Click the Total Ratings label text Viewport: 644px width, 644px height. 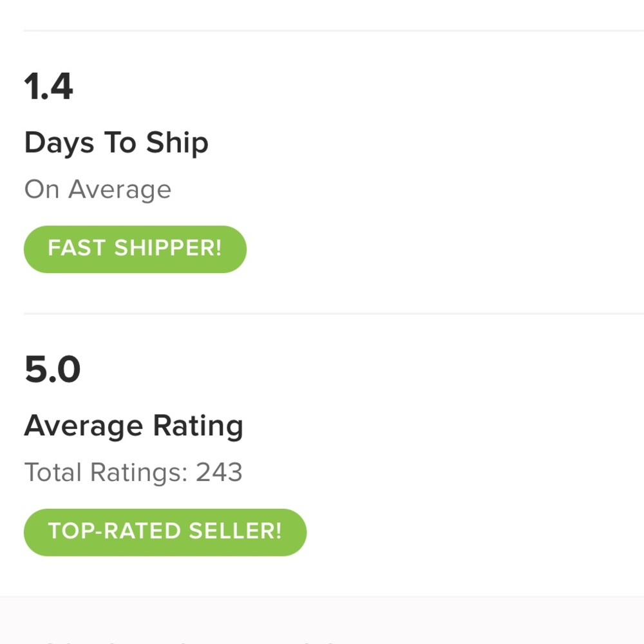click(x=106, y=473)
